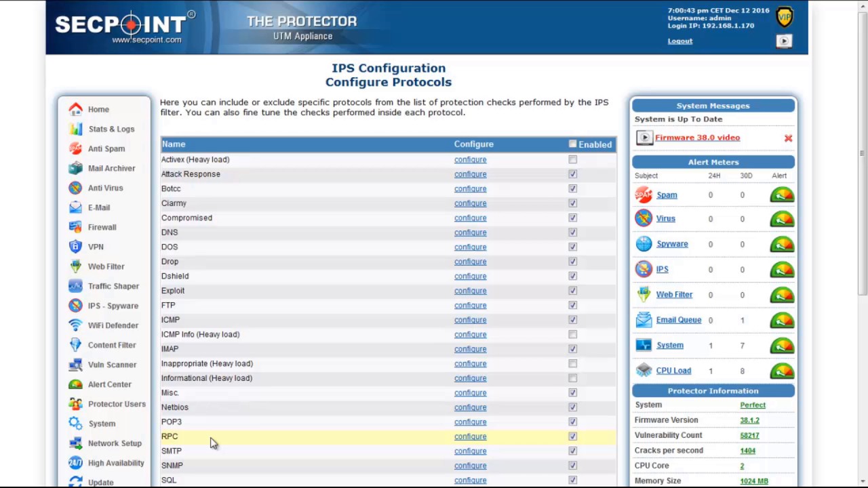Open the Vuln Scanner icon
The image size is (868, 488).
(x=75, y=365)
